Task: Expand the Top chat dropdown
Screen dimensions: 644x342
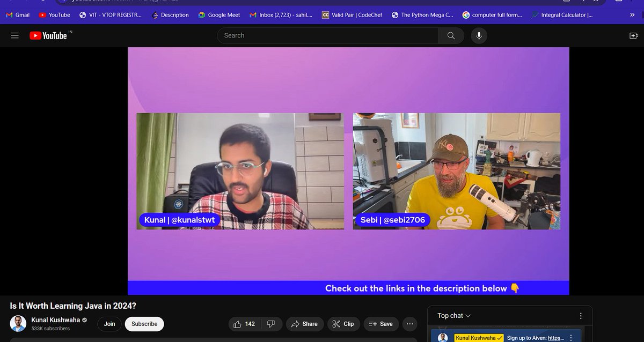Action: [454, 316]
